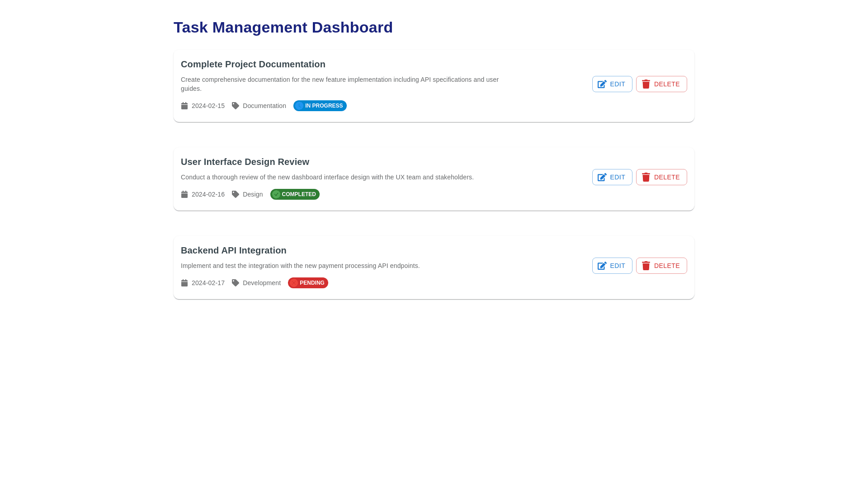The height and width of the screenshot is (488, 868).
Task: Click tag icon next to Documentation
Action: [x=236, y=106]
